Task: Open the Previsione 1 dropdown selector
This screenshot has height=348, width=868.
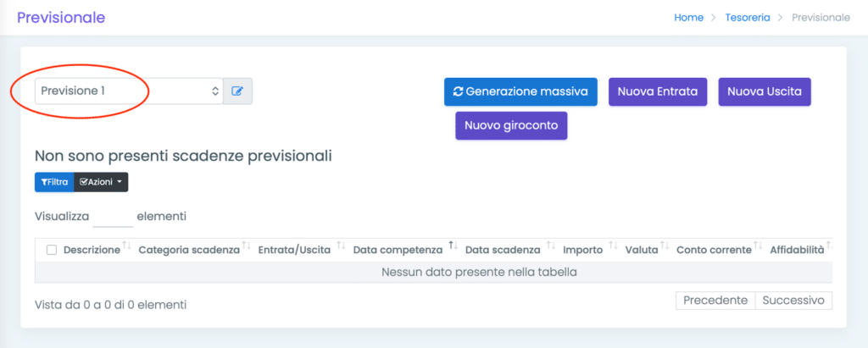Action: (129, 91)
